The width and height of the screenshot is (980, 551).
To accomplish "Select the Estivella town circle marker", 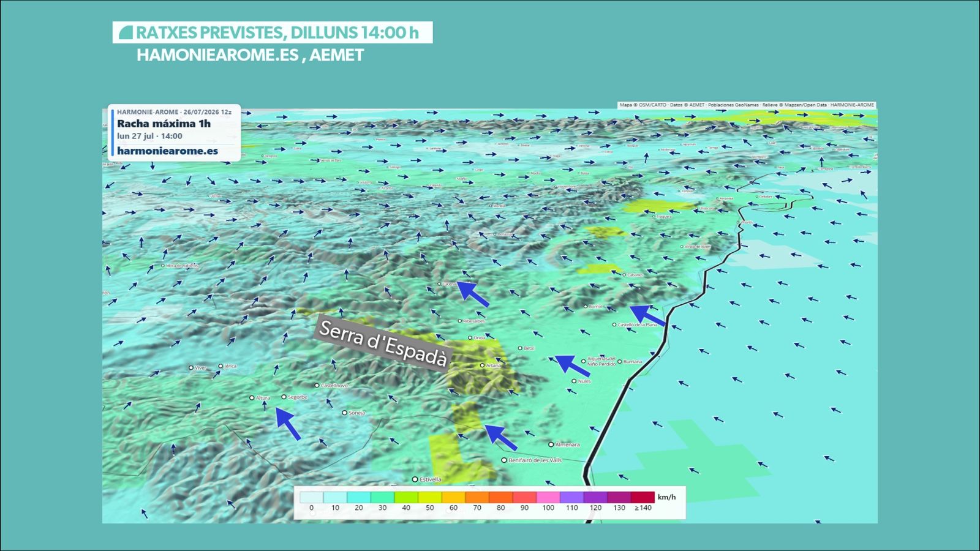I will tap(415, 479).
